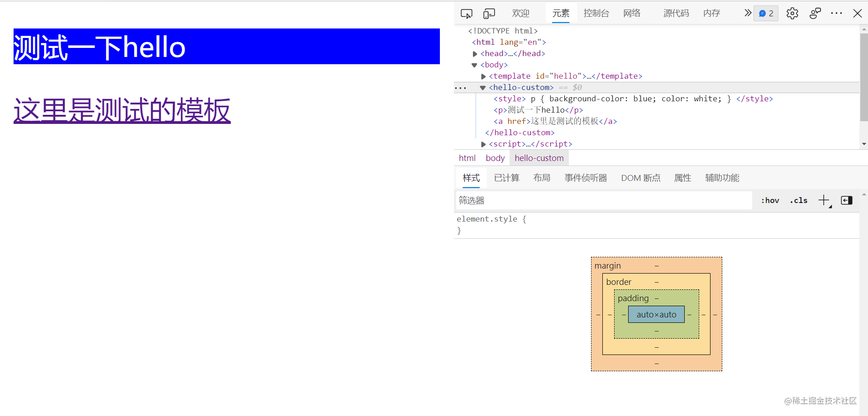Open DevTools settings with gear icon
Image resolution: width=868 pixels, height=416 pixels.
[792, 13]
